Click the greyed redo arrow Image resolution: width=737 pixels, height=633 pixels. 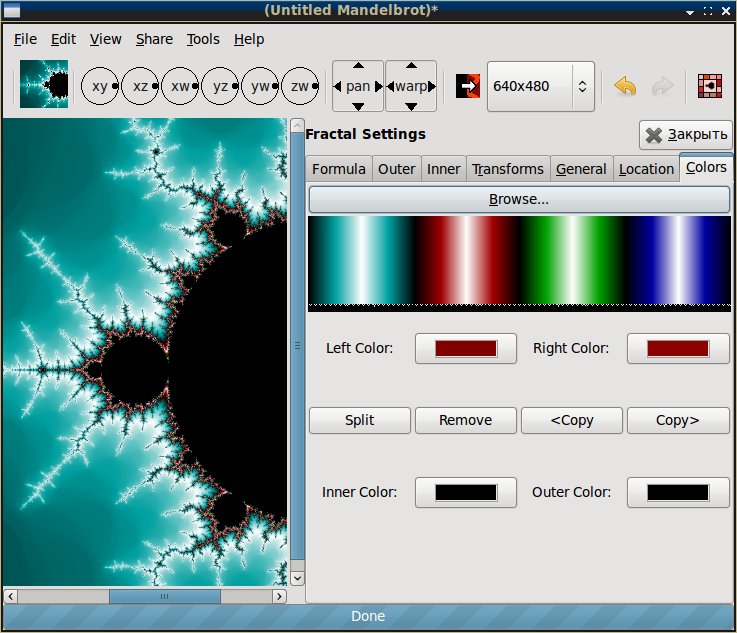click(x=663, y=86)
